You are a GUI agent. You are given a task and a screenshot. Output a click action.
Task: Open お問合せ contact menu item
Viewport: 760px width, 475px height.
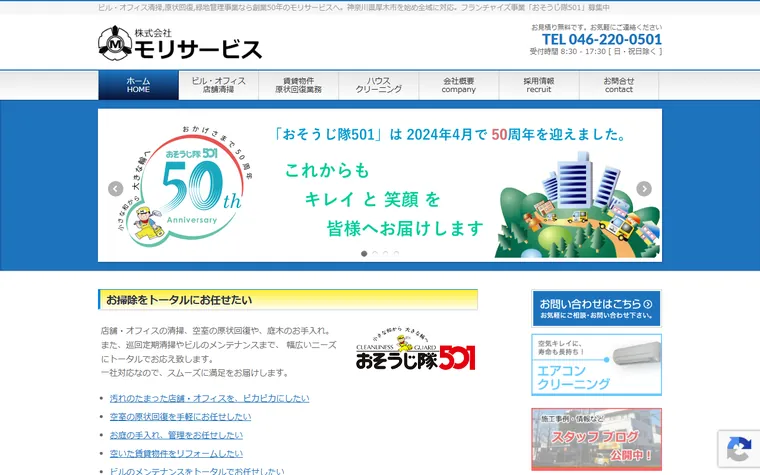[619, 85]
